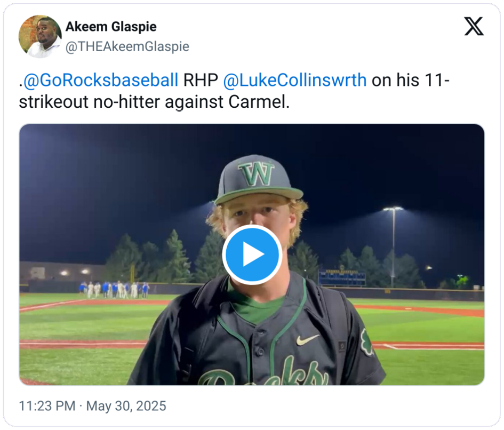Click the shamrock patch on the sleeve
This screenshot has width=504, height=430.
pyautogui.click(x=367, y=341)
